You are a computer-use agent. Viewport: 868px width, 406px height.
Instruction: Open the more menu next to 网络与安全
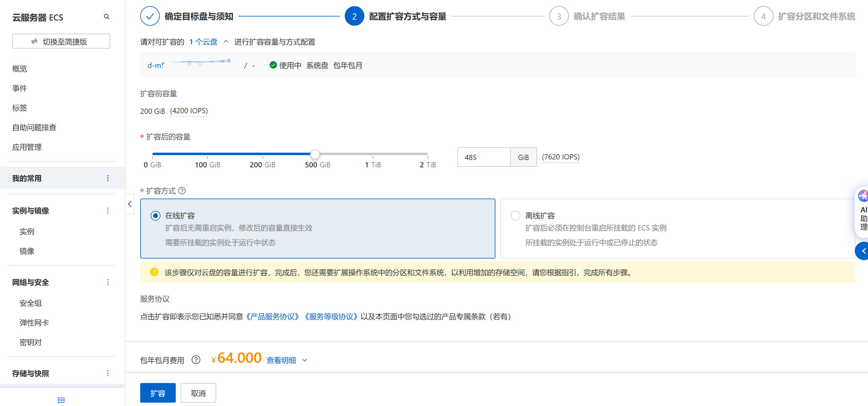coord(108,282)
